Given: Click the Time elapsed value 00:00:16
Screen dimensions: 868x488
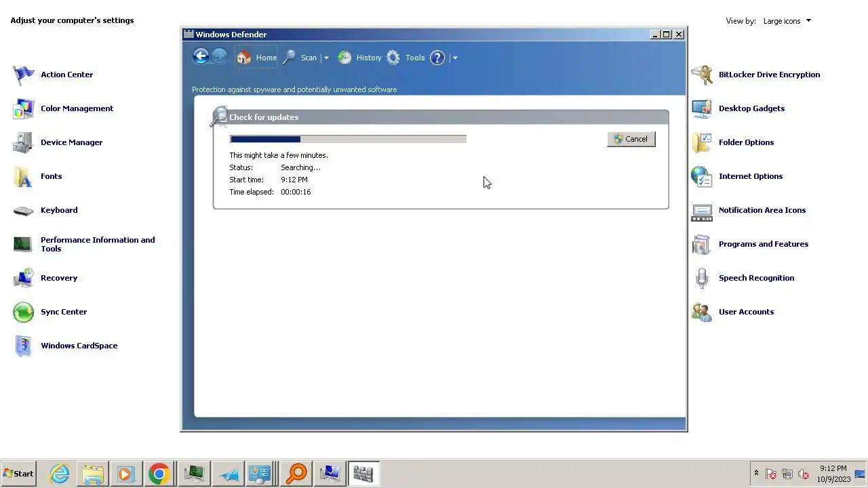Looking at the screenshot, I should click(x=296, y=192).
